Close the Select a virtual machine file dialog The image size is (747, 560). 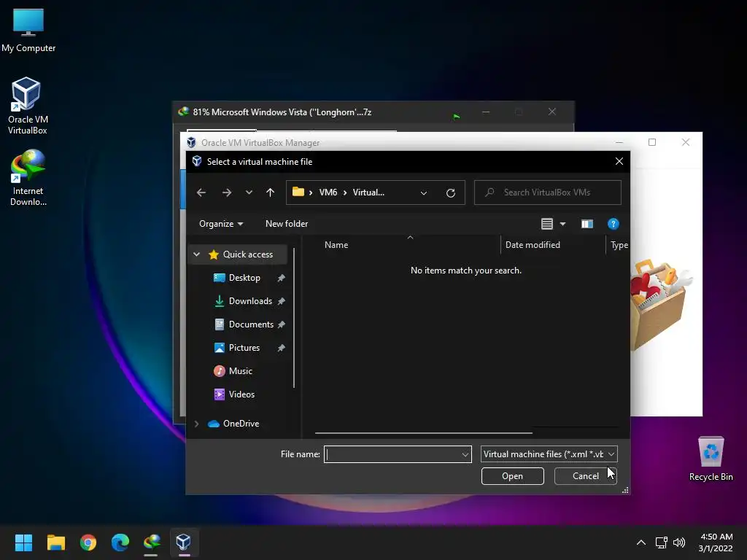coord(619,161)
